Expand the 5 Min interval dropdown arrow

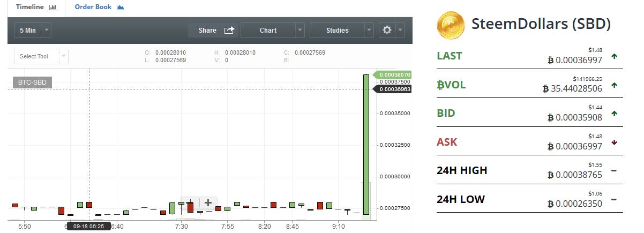[x=47, y=31]
